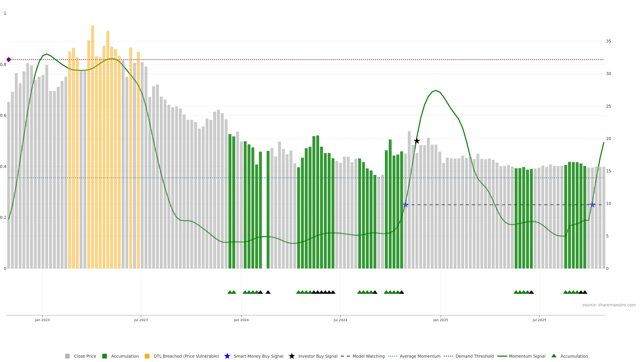This screenshot has width=644, height=362.
Task: Click the Jan 2024 axis label
Action: [241, 320]
